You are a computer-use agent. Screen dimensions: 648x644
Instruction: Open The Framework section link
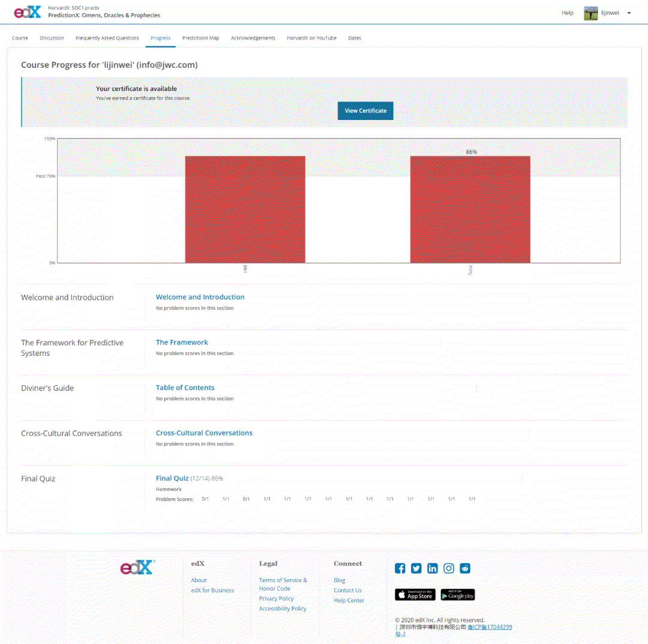[182, 342]
